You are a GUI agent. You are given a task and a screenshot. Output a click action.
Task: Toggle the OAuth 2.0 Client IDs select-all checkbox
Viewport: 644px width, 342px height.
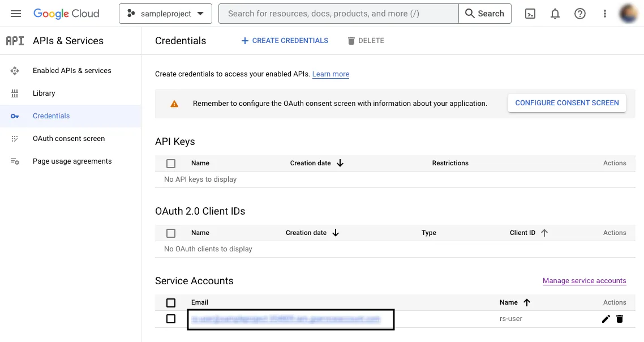(171, 233)
